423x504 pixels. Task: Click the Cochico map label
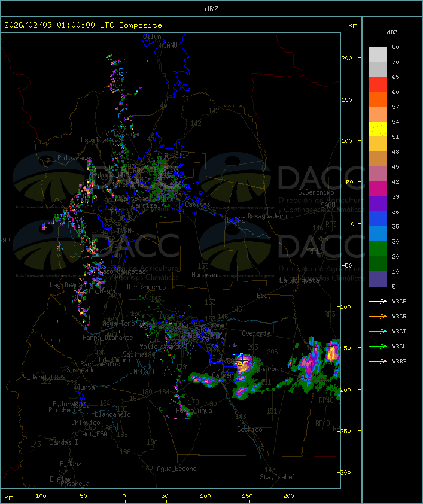click(x=249, y=429)
